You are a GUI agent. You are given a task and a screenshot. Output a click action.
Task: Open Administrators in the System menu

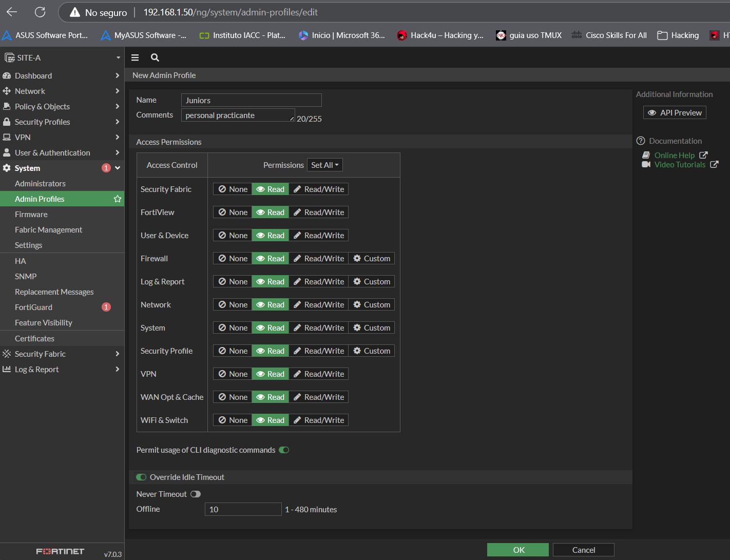(40, 183)
